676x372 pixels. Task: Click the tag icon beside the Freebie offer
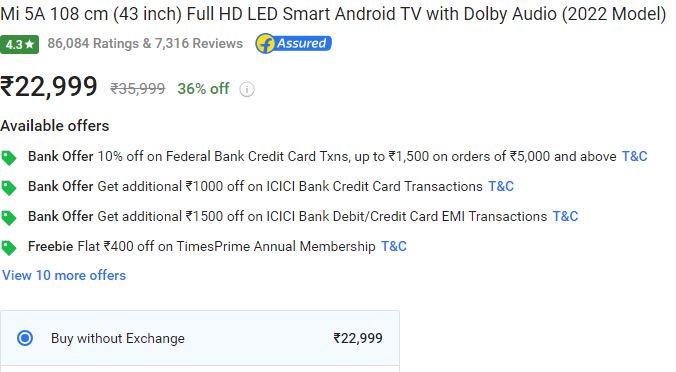[9, 248]
